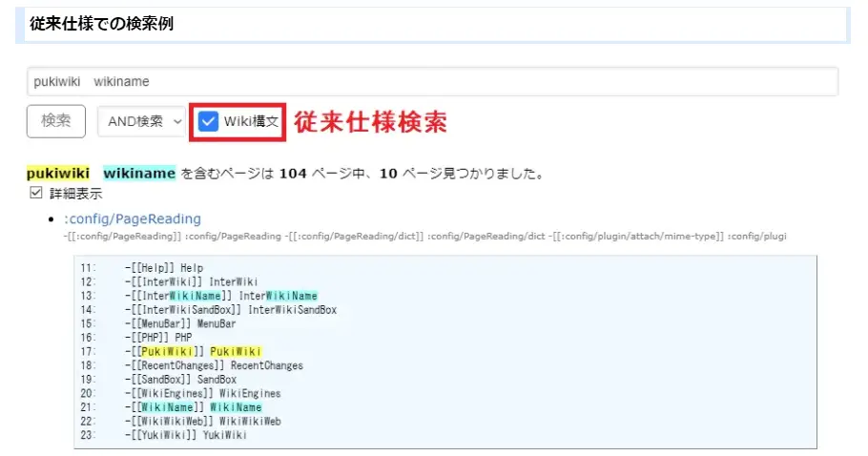Image resolution: width=868 pixels, height=456 pixels.
Task: Click line 15 MenuBar entry
Action: 179,323
